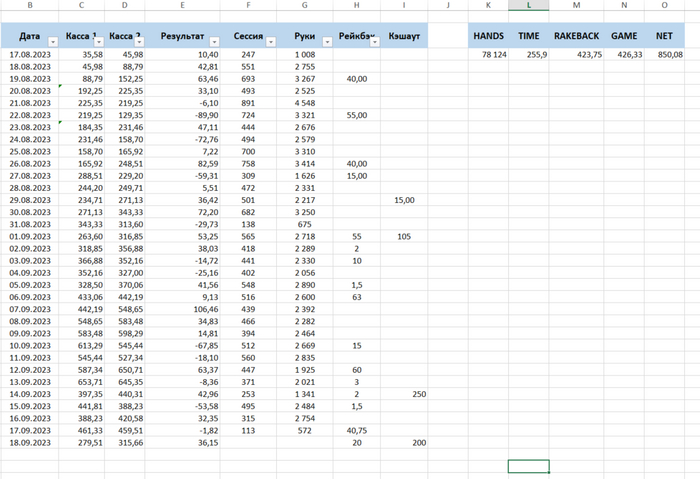Viewport: 700px width, 479px height.
Task: Click session cell 891
Action: click(248, 103)
